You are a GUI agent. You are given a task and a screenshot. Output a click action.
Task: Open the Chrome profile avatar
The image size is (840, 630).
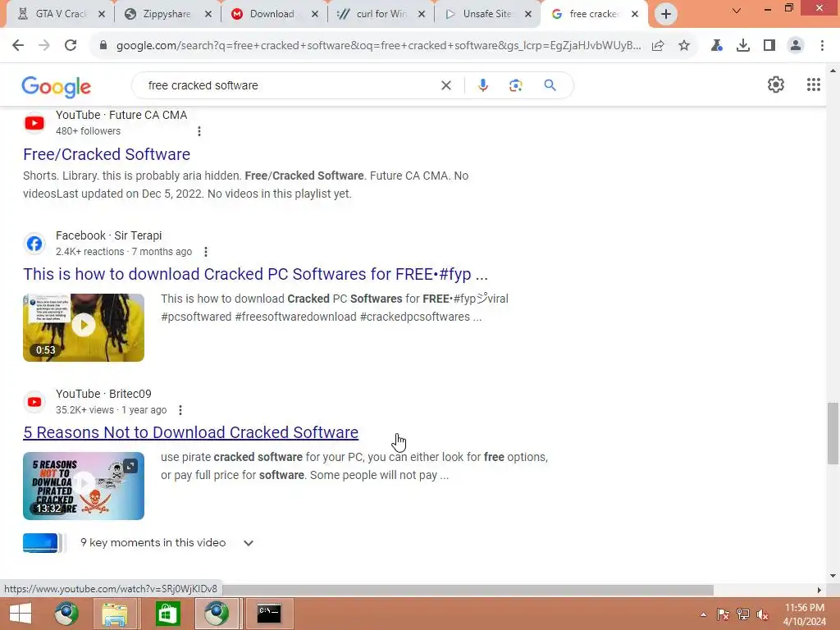796,46
